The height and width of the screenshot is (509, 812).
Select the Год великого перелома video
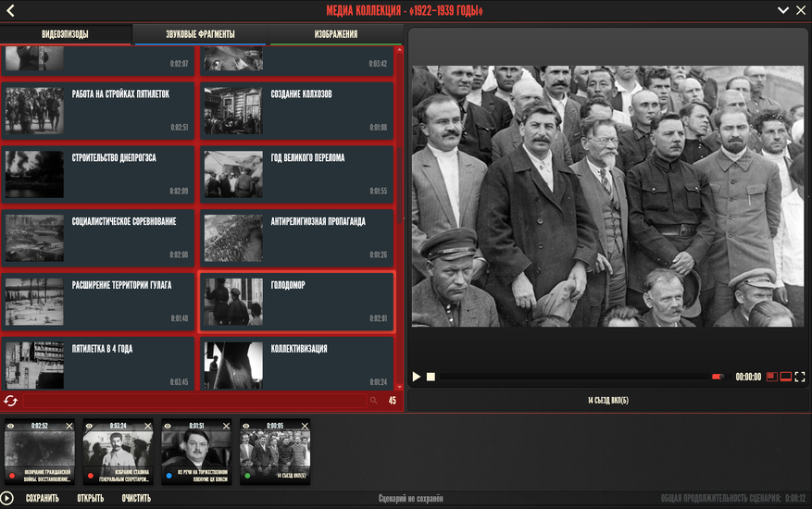pyautogui.click(x=296, y=175)
